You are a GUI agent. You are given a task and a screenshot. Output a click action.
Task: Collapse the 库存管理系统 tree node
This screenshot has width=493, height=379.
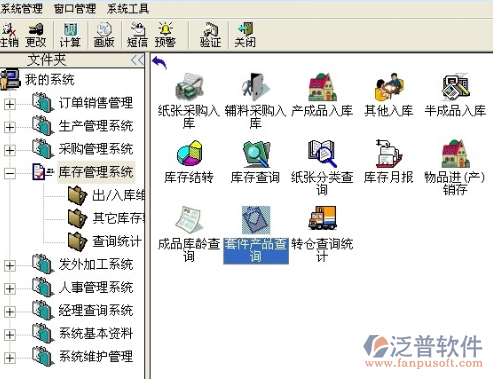coord(10,173)
